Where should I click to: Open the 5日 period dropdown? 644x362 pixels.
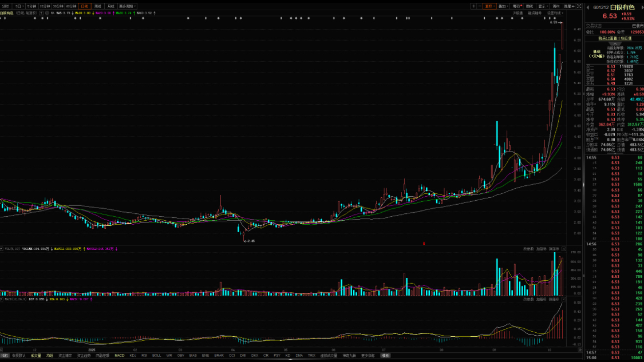click(19, 6)
